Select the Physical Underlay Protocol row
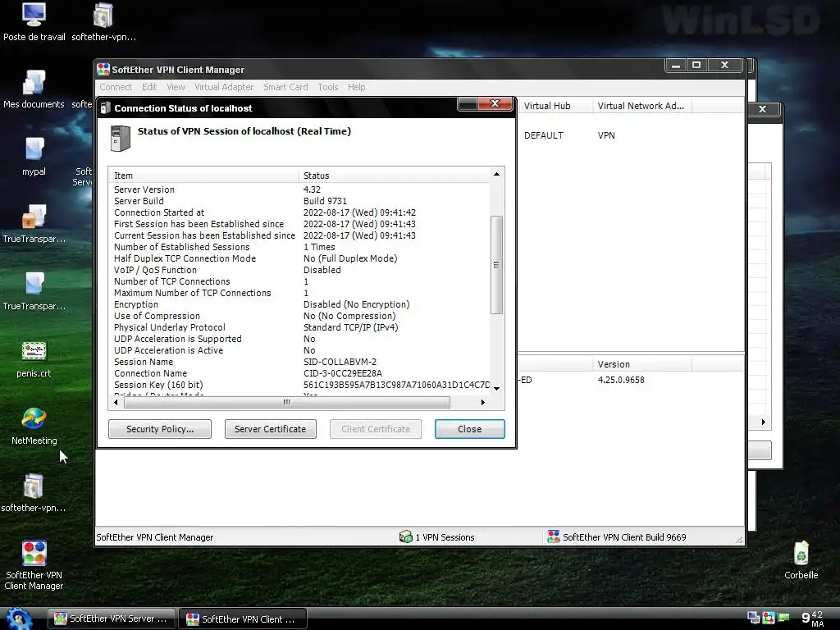 [300, 326]
